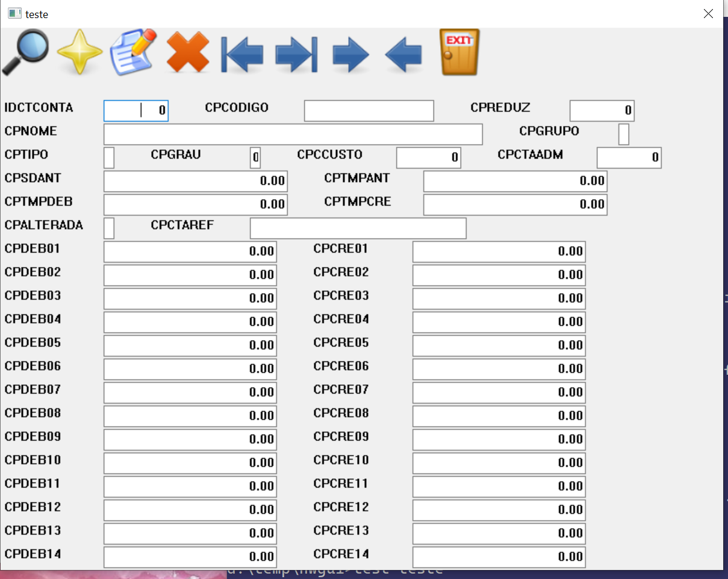Select the CPCRE09 amount field
This screenshot has height=579, width=728.
click(499, 440)
